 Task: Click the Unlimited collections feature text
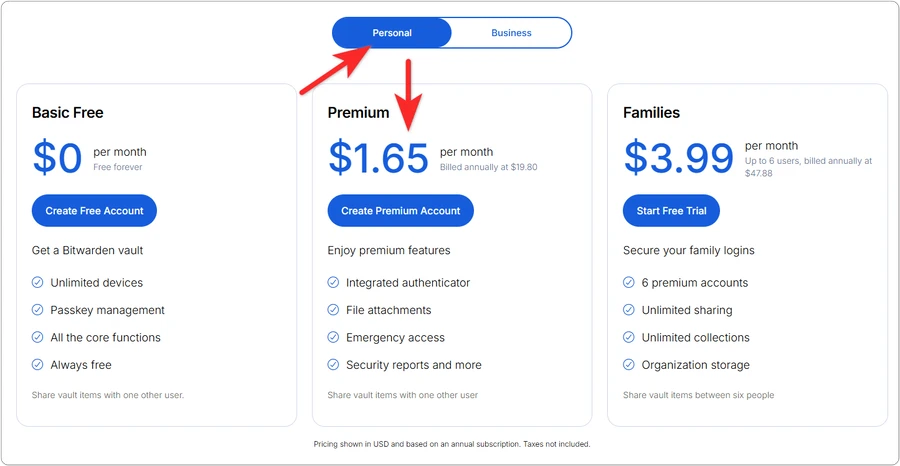695,338
